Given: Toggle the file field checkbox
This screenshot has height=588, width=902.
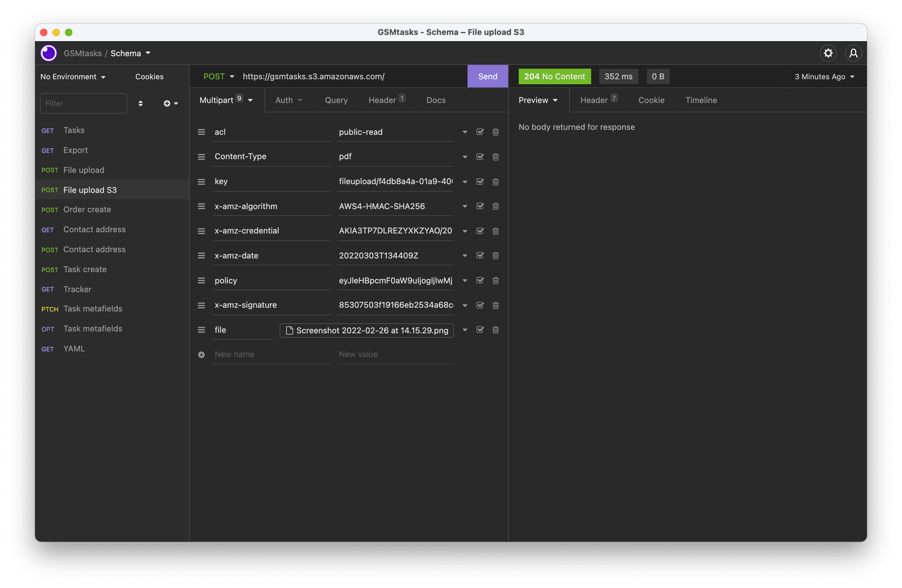Looking at the screenshot, I should [480, 330].
